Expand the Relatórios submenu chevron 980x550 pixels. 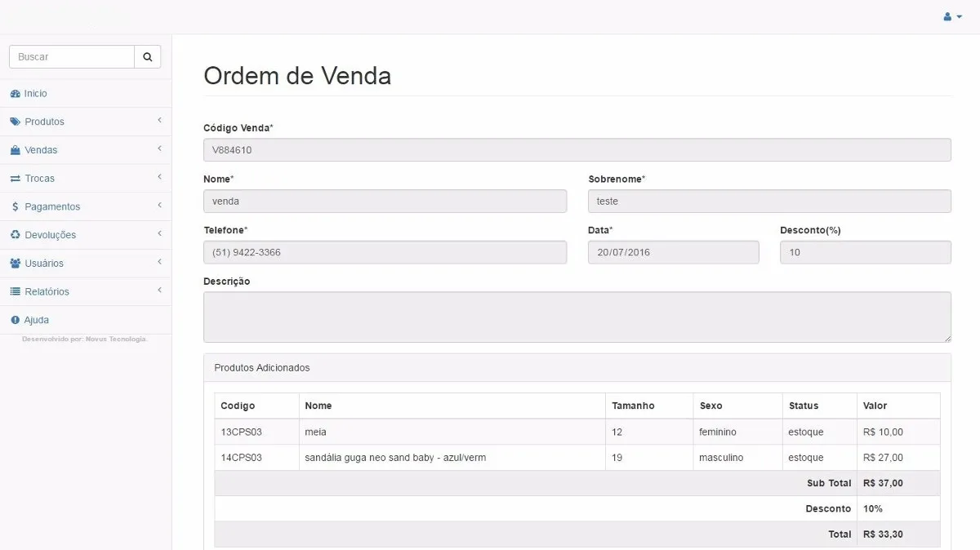pos(159,291)
